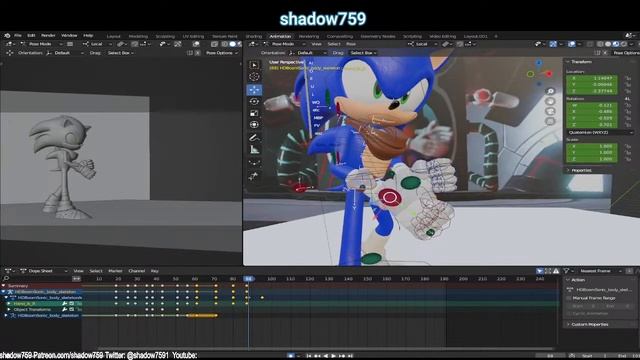The height and width of the screenshot is (360, 640).
Task: Toggle Only Show Errors warning filter
Action: 556,271
